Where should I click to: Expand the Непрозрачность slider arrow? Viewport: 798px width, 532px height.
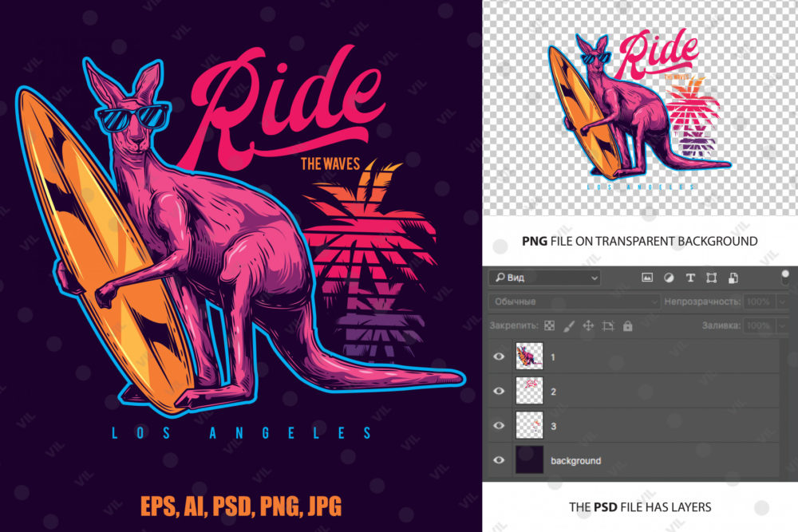tap(784, 301)
